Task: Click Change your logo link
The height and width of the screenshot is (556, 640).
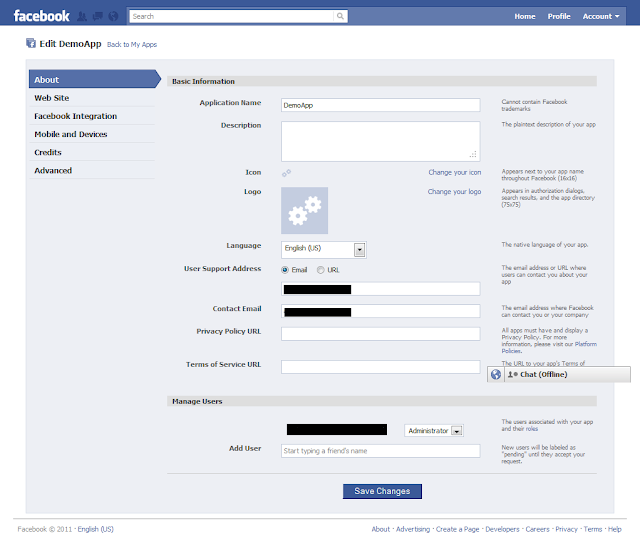Action: (454, 191)
